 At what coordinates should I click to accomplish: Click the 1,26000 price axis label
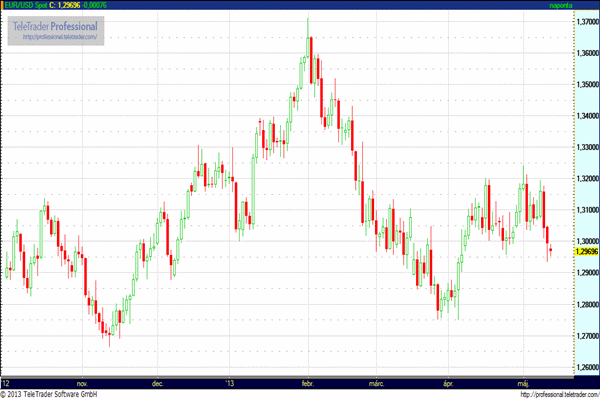tap(586, 367)
